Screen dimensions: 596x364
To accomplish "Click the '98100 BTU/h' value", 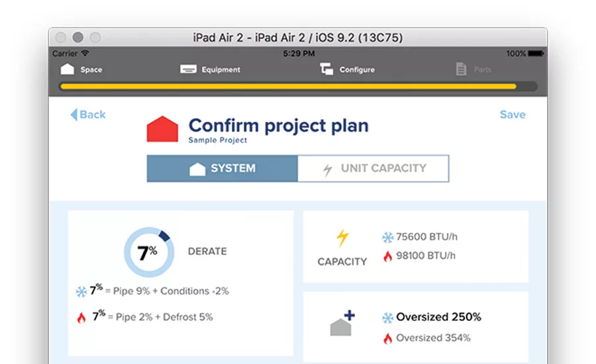I will click(x=426, y=255).
